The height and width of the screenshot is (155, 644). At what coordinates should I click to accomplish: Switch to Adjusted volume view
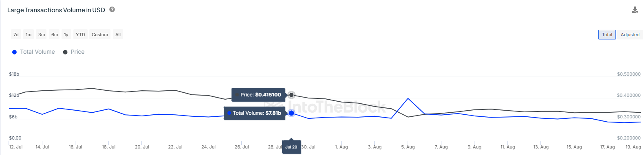(x=630, y=35)
